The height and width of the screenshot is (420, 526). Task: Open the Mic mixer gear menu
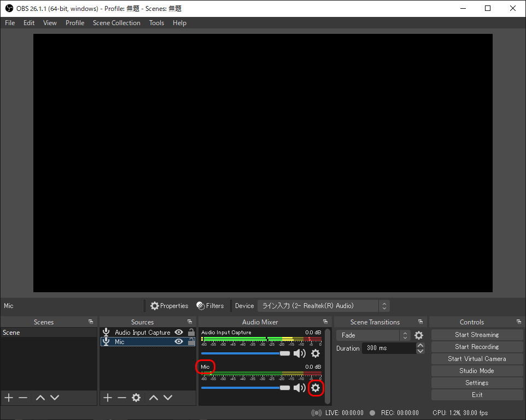click(x=315, y=388)
